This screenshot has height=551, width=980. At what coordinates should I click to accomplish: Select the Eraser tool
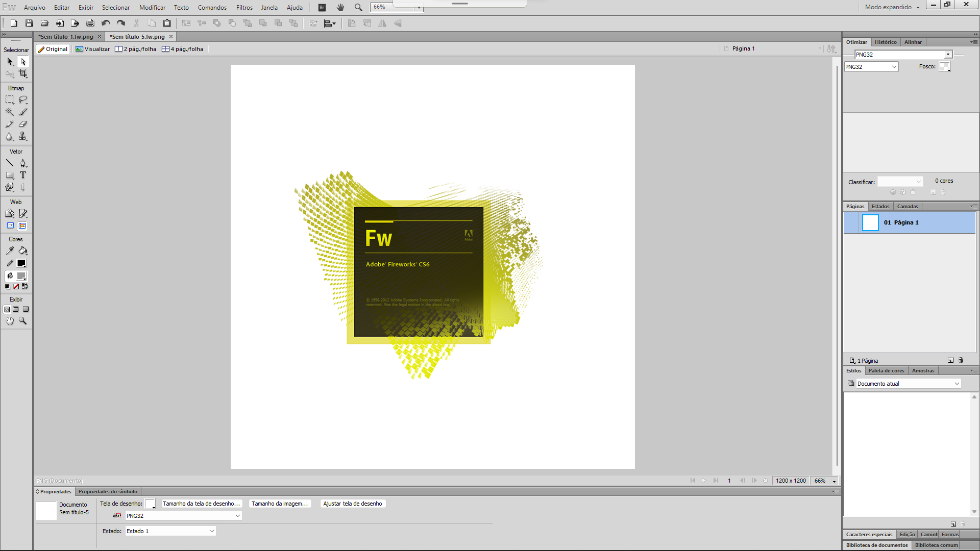[x=23, y=124]
